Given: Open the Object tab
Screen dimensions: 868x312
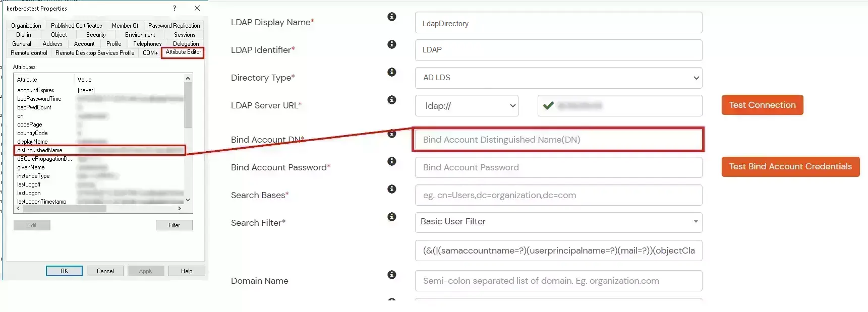Looking at the screenshot, I should [59, 35].
